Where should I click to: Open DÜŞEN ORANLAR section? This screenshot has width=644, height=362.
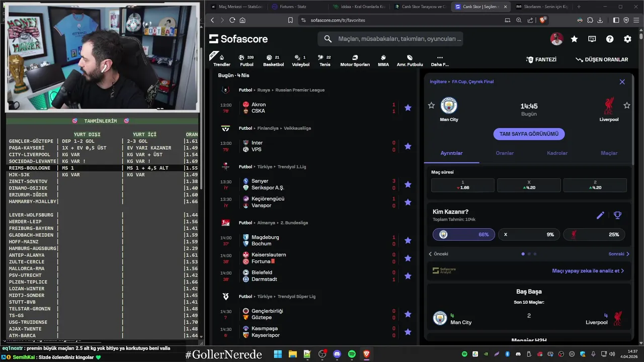point(602,59)
